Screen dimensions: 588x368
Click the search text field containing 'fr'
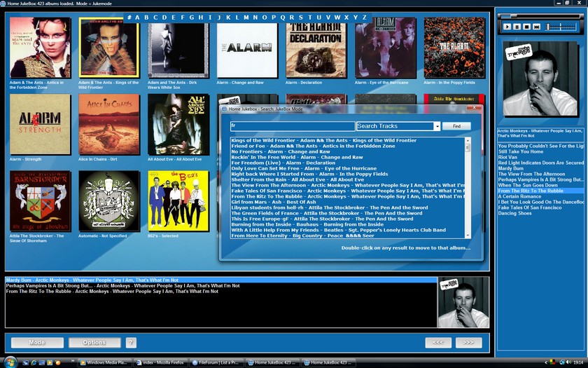[293, 126]
